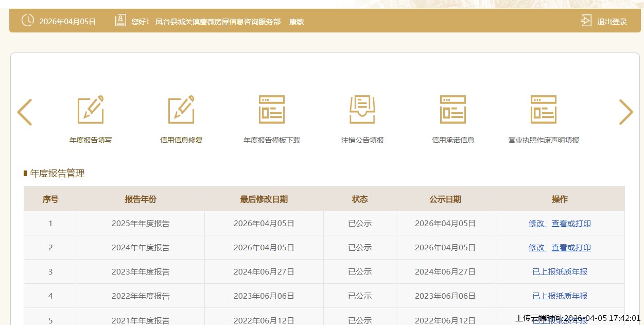
Task: Click 营业执照作废声明填报 icon
Action: point(544,110)
